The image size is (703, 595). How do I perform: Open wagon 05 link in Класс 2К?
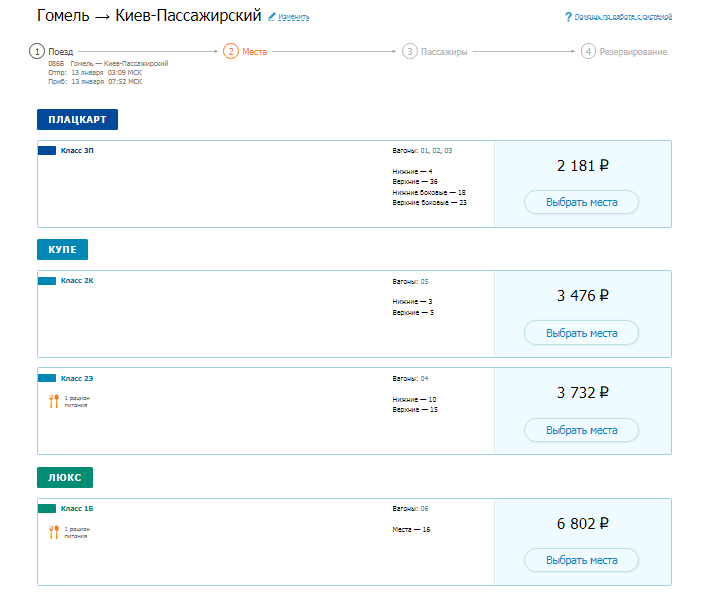pyautogui.click(x=424, y=281)
